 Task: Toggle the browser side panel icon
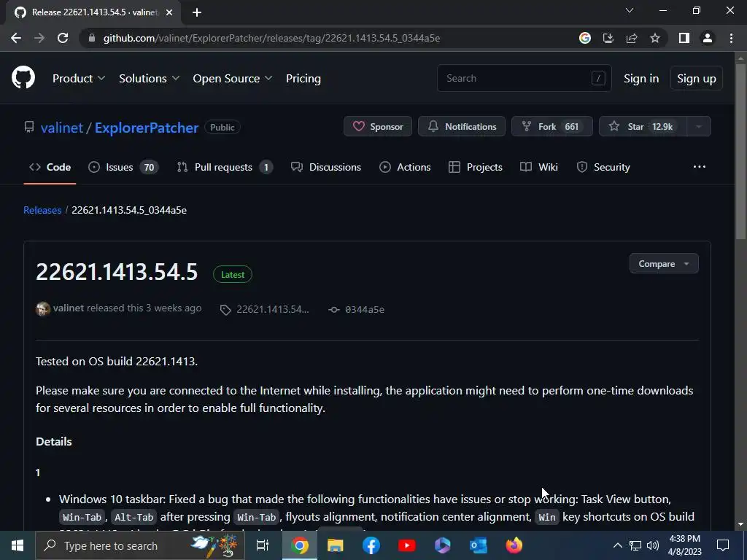684,38
